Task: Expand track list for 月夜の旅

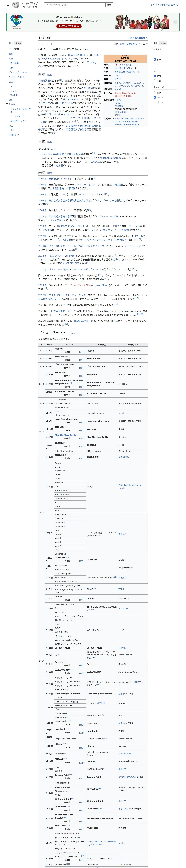Action: pos(82,352)
